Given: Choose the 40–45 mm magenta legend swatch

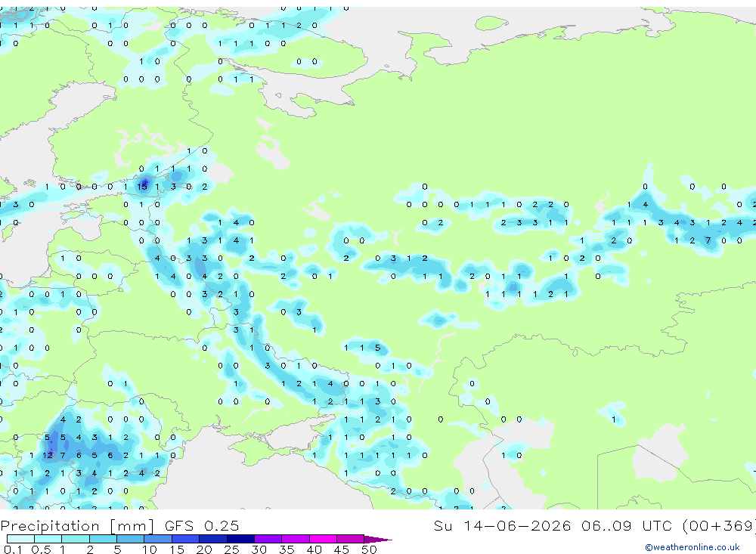Looking at the screenshot, I should (x=323, y=539).
